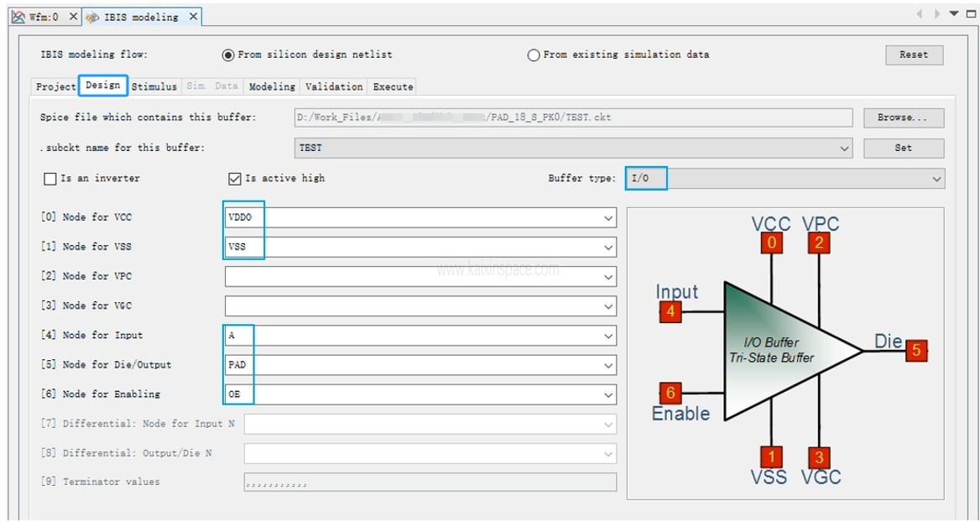The image size is (980, 522).
Task: Select 'From existing simulation data' radio option
Action: 534,55
